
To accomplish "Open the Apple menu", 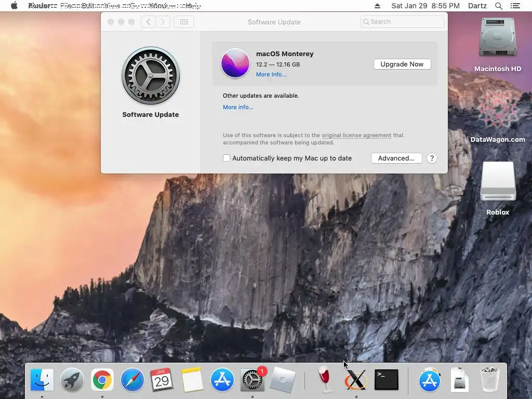I will [14, 6].
